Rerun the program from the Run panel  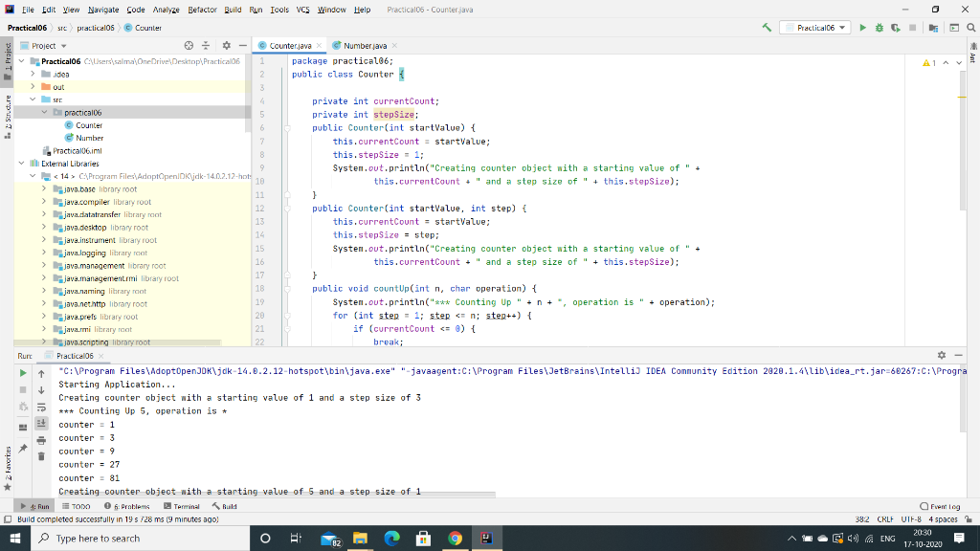23,374
